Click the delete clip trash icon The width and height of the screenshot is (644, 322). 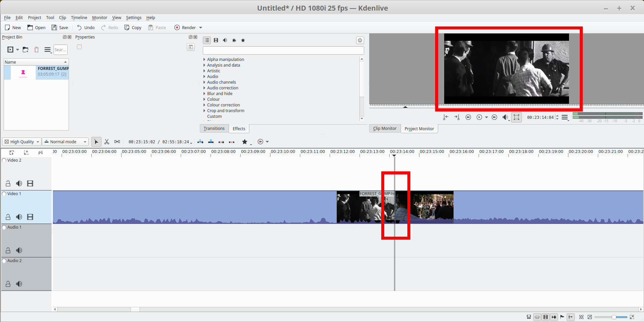coord(36,50)
